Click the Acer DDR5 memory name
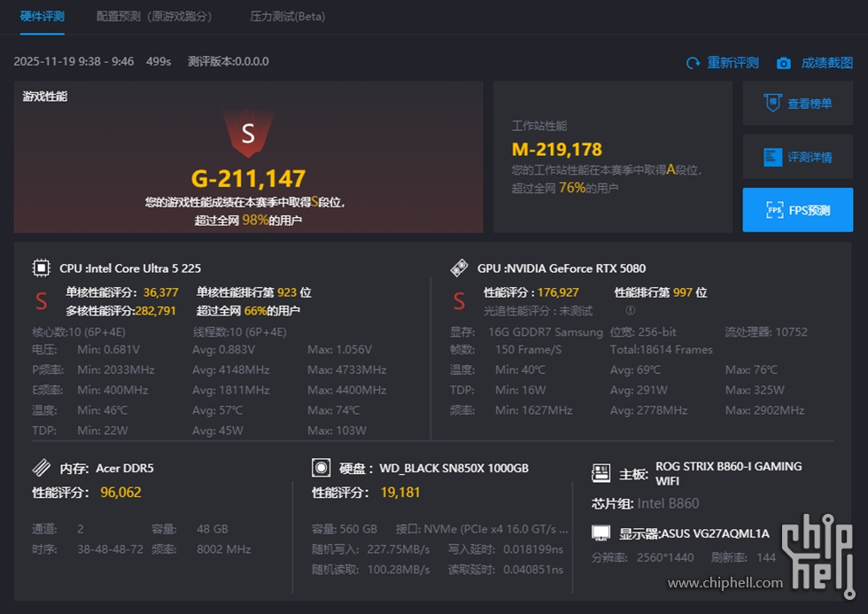Viewport: 868px width, 614px height. tap(125, 468)
